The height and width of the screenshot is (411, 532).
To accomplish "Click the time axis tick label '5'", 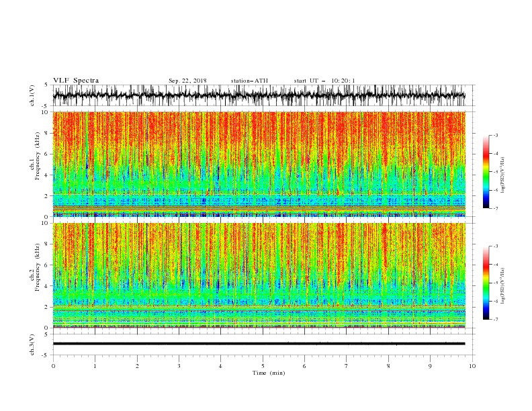I will (263, 366).
